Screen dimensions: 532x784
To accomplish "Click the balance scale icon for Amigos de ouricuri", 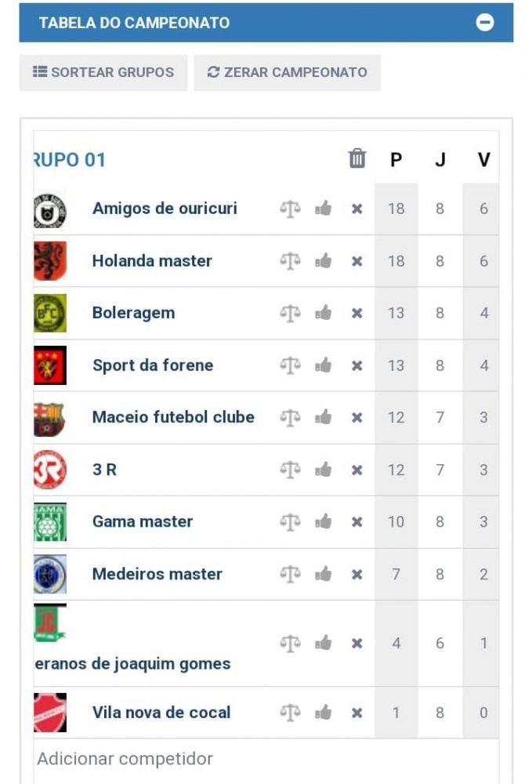I will (x=290, y=209).
